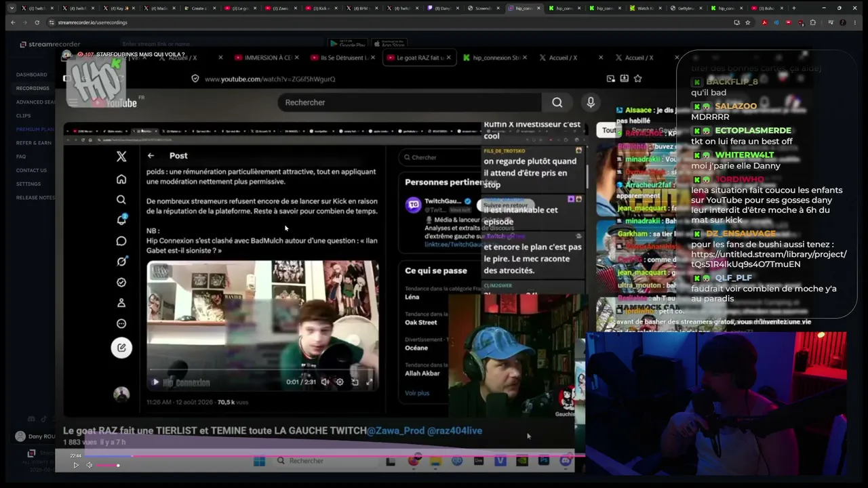The width and height of the screenshot is (868, 488).
Task: Click the YouTube voice search microphone
Action: [x=591, y=102]
